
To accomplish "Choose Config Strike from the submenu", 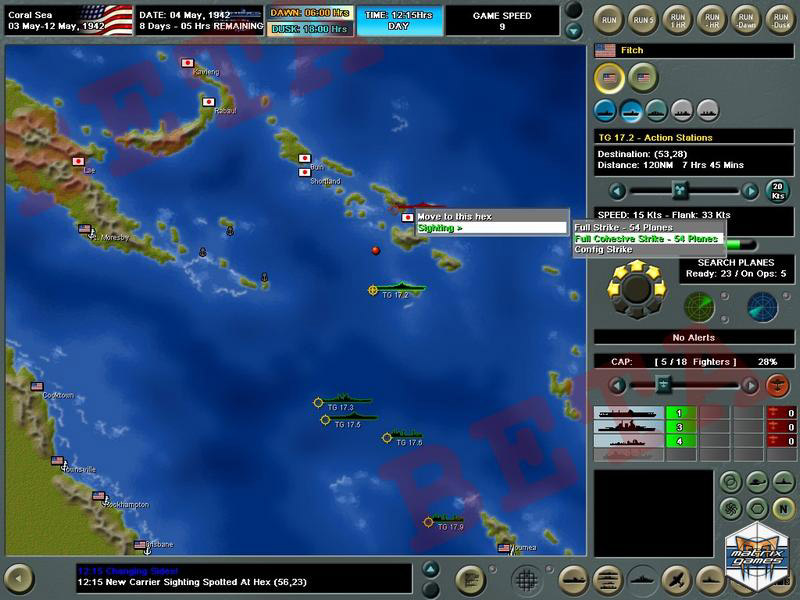I will click(603, 250).
